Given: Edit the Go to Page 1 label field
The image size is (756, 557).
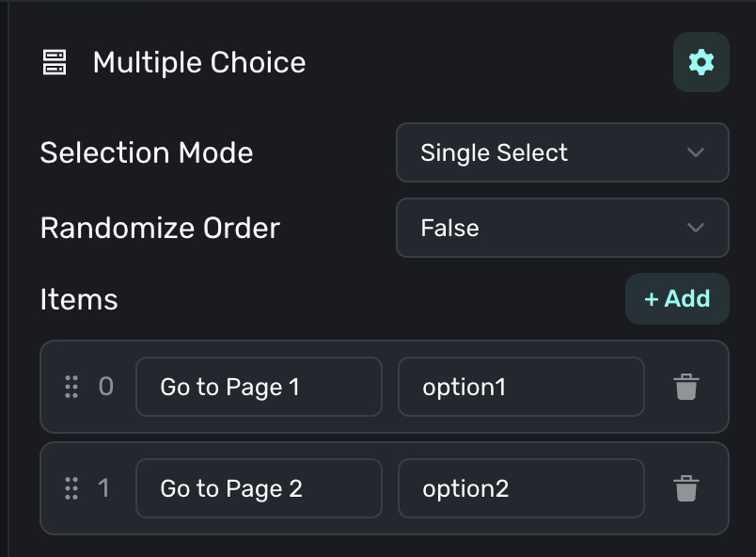Looking at the screenshot, I should tap(259, 387).
